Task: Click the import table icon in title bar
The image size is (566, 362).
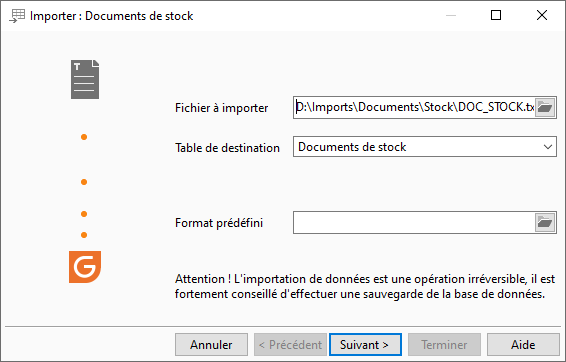Action: click(17, 16)
